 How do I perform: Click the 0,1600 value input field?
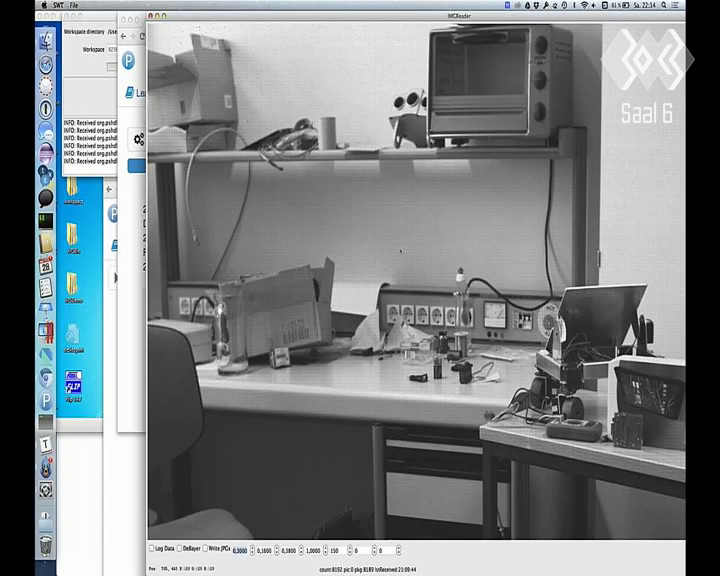[x=264, y=550]
